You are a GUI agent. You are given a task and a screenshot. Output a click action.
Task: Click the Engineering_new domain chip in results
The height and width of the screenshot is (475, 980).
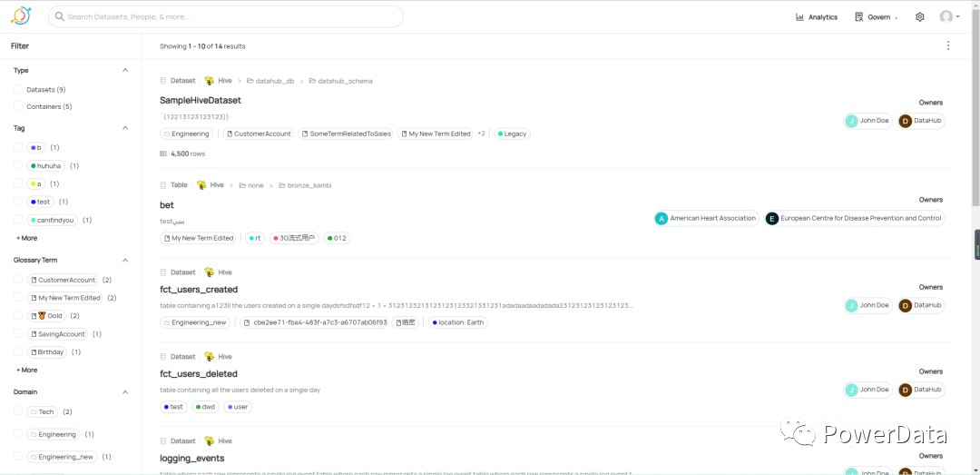(x=195, y=323)
